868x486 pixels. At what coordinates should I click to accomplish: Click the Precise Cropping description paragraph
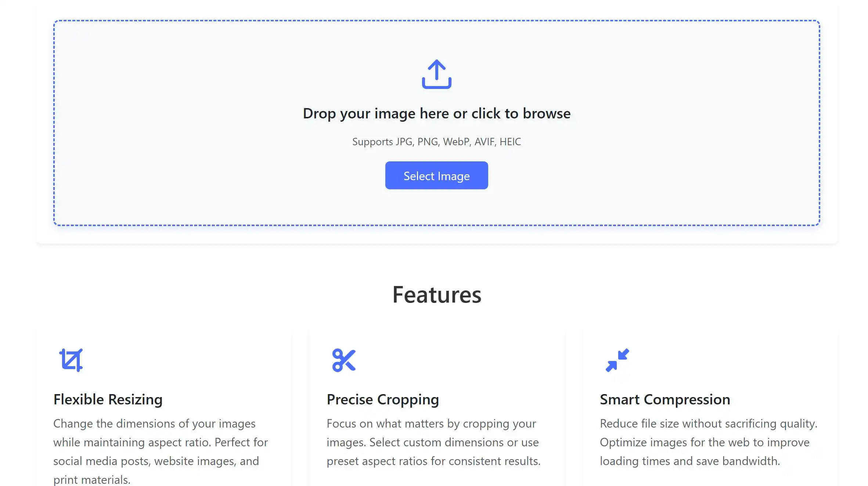[x=433, y=442]
